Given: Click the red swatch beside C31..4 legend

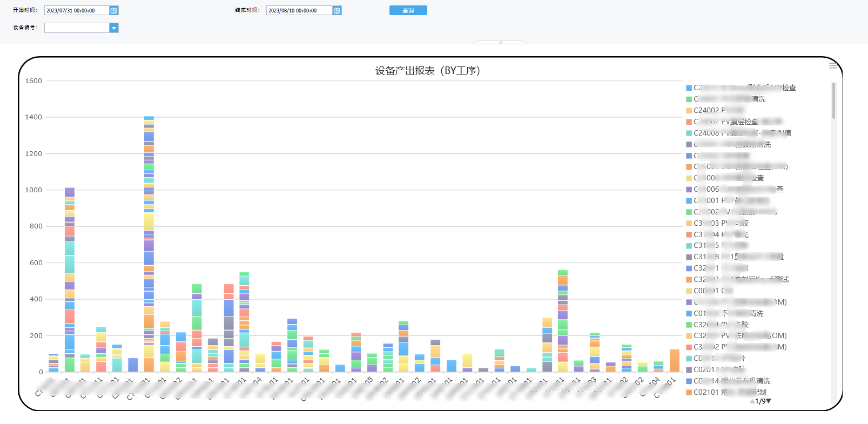Looking at the screenshot, I should click(x=689, y=234).
